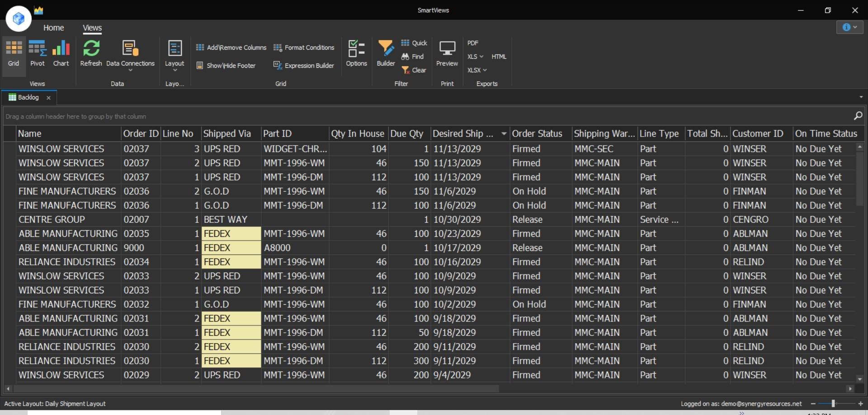
Task: Click Add\Remove Columns
Action: pyautogui.click(x=231, y=47)
